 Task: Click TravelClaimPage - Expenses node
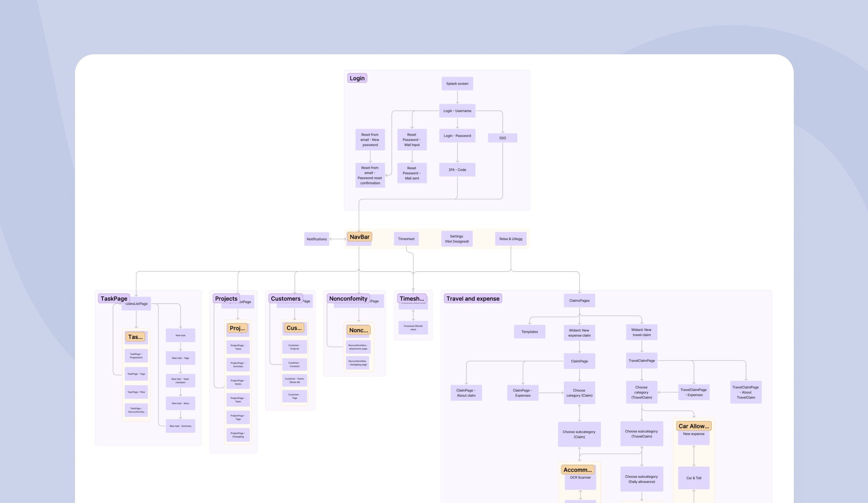694,392
